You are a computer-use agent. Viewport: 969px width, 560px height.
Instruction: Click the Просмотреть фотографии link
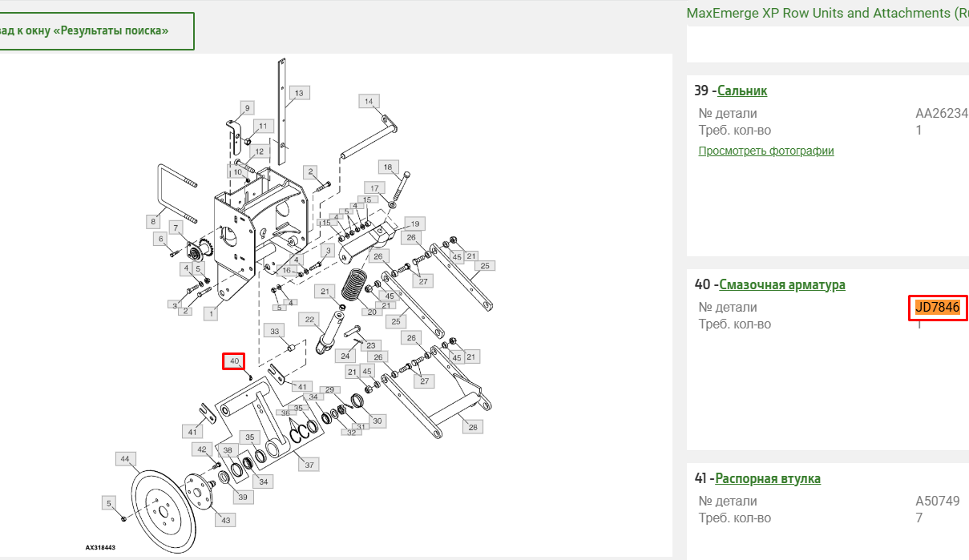[766, 151]
